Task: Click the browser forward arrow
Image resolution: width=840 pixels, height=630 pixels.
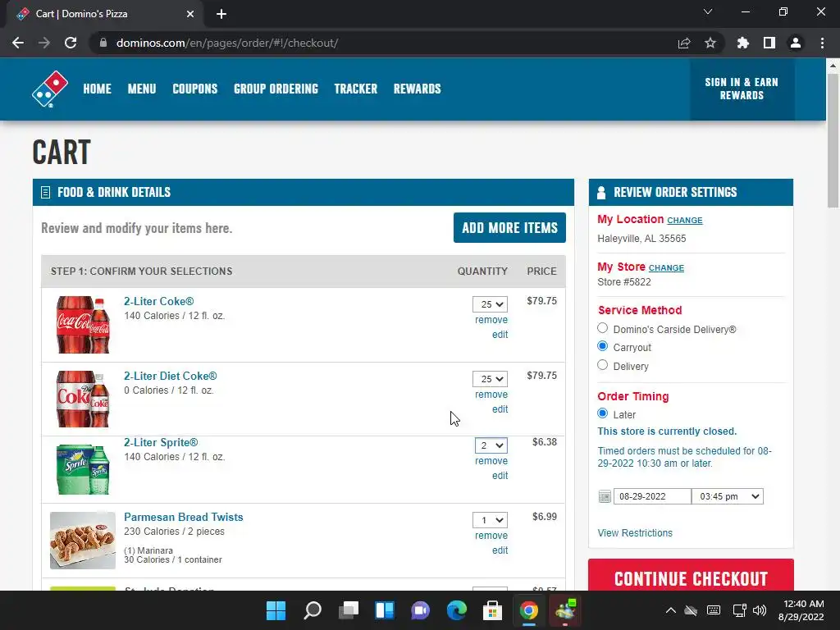Action: (x=44, y=43)
